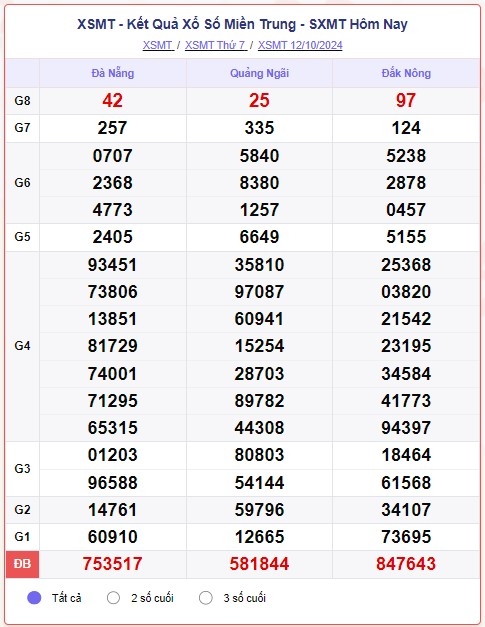Image resolution: width=485 pixels, height=627 pixels.
Task: Click the G4 number 93451
Action: (112, 265)
